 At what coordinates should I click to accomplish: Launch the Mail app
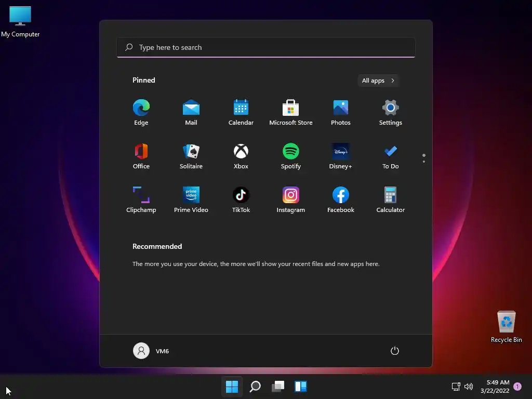[191, 113]
